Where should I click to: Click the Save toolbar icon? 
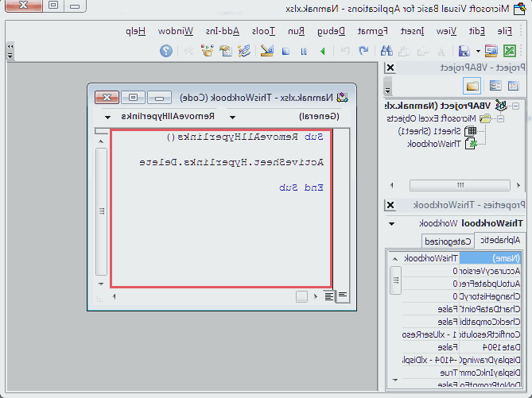[x=463, y=51]
